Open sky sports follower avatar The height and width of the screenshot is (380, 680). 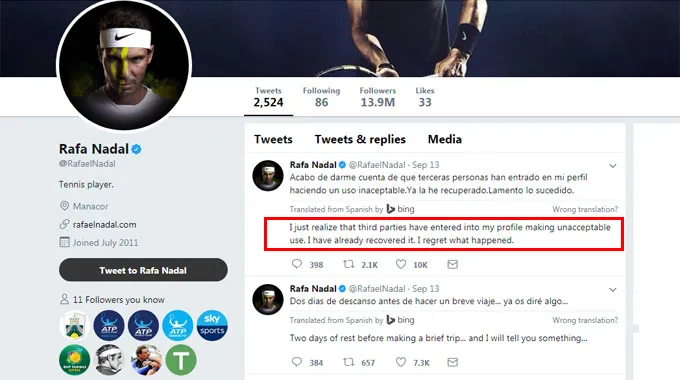212,325
